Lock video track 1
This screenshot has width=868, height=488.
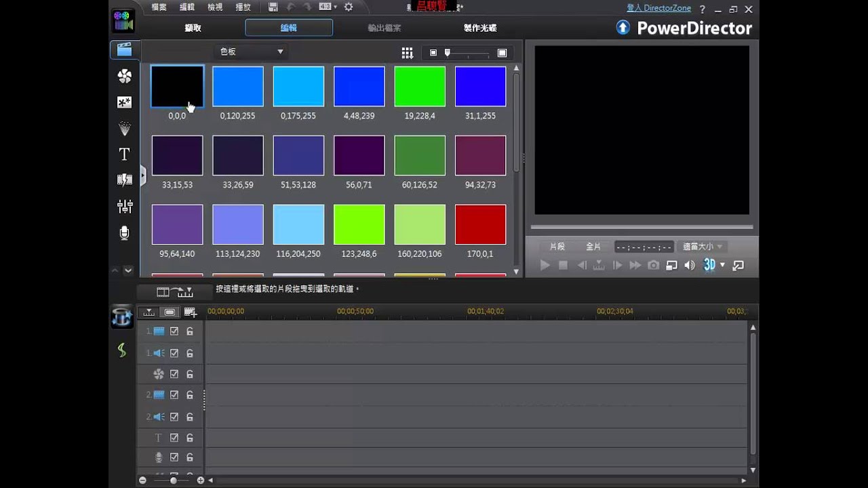pos(190,331)
